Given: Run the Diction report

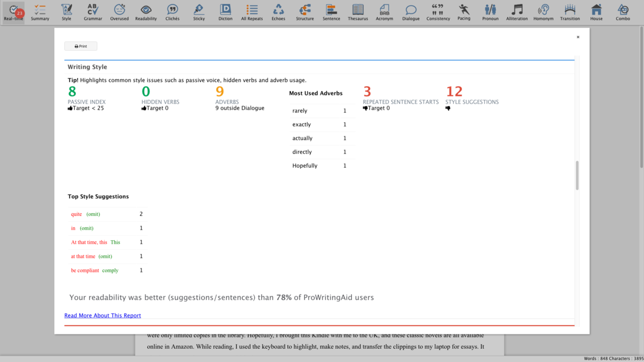Looking at the screenshot, I should [225, 12].
